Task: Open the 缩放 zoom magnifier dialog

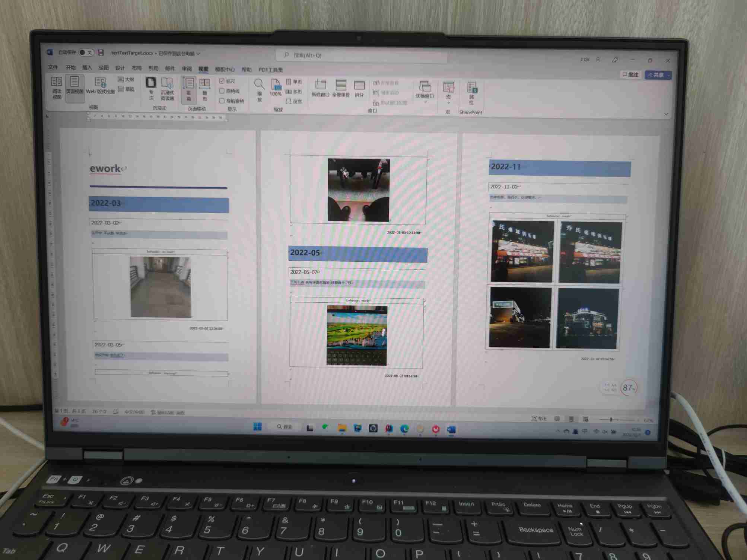Action: click(x=259, y=90)
